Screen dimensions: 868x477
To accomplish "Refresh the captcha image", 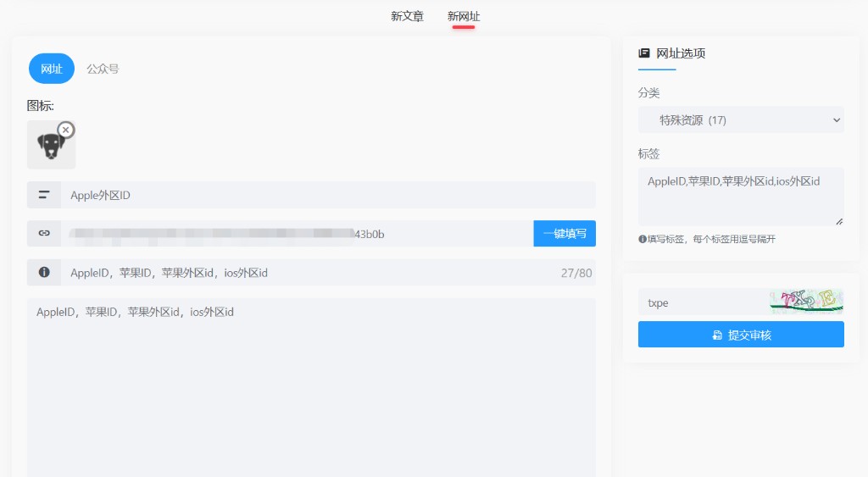I will [x=806, y=302].
